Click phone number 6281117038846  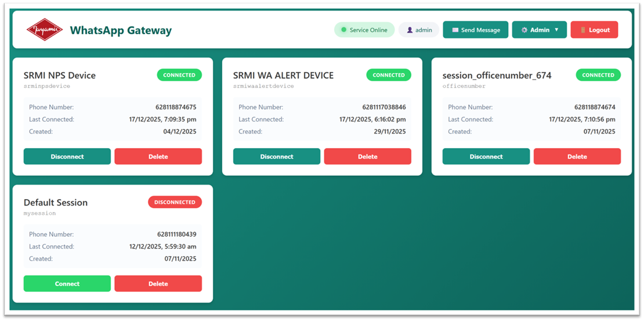384,107
